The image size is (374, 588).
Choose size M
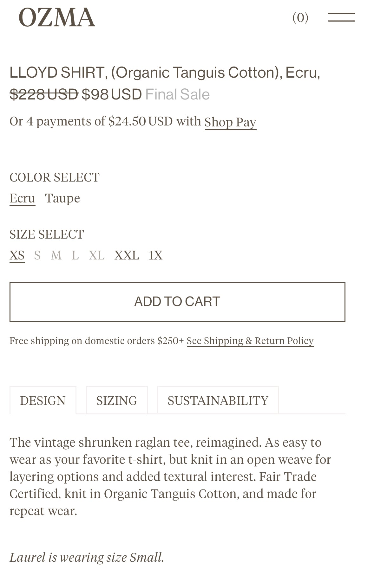click(x=56, y=255)
